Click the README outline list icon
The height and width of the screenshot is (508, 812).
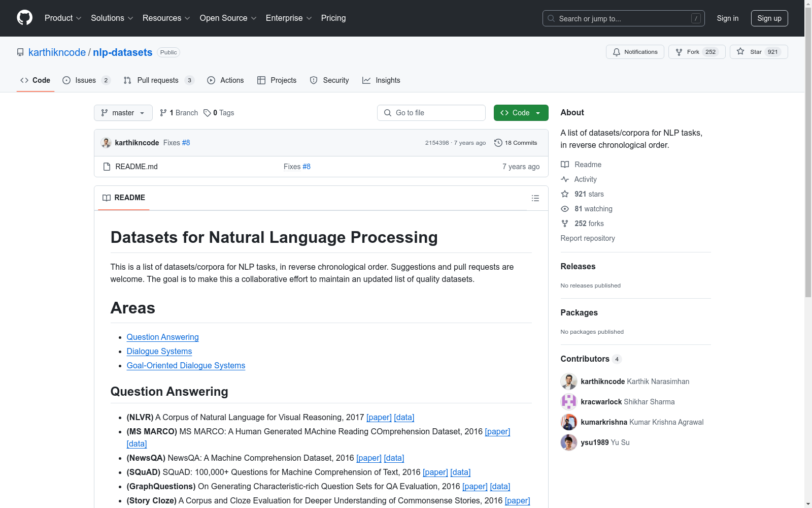tap(535, 198)
